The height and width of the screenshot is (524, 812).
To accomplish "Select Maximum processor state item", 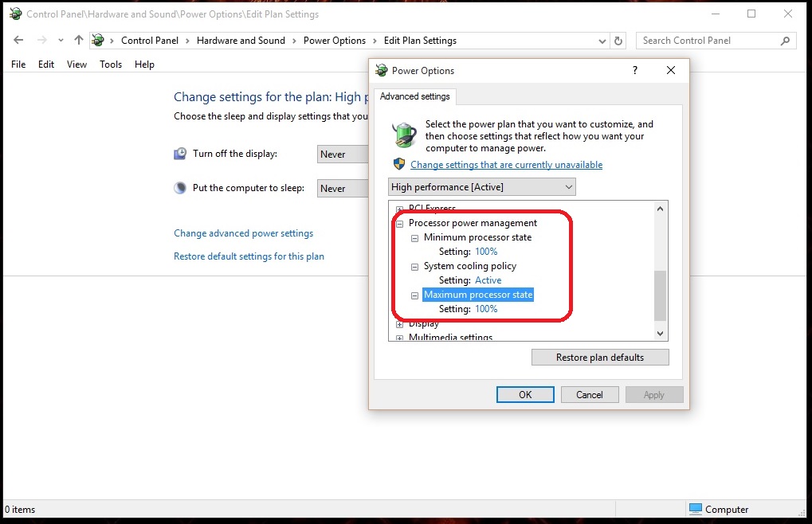I will (478, 295).
